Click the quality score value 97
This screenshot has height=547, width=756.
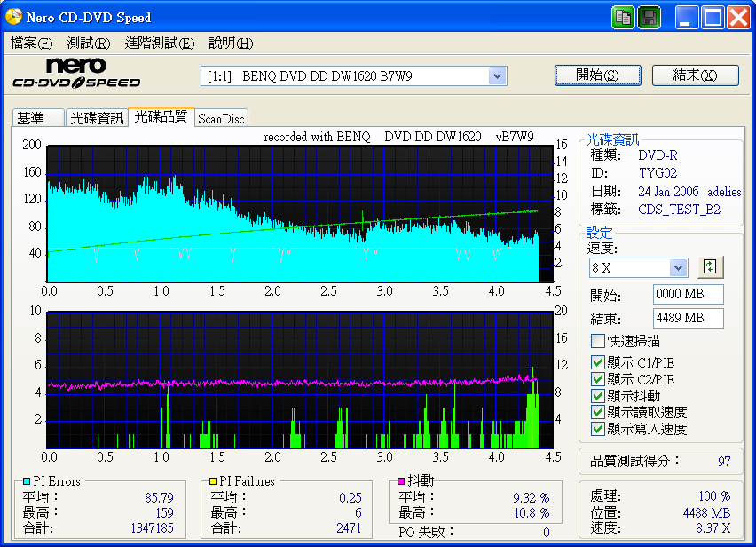coord(724,462)
